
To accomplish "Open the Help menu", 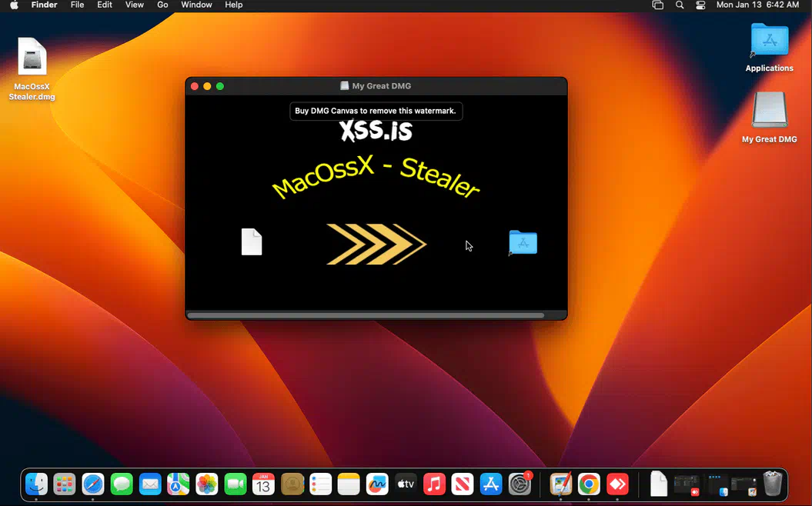I will click(x=233, y=5).
